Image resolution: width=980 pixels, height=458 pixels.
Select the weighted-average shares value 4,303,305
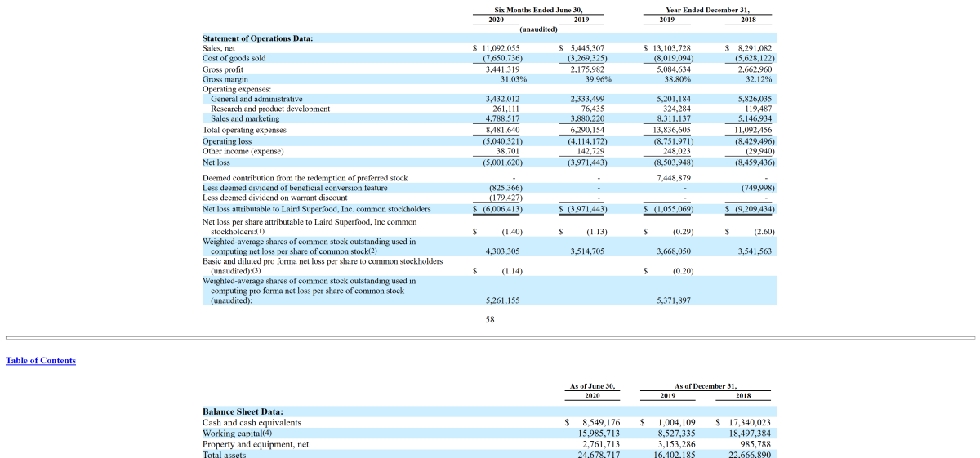(x=503, y=251)
